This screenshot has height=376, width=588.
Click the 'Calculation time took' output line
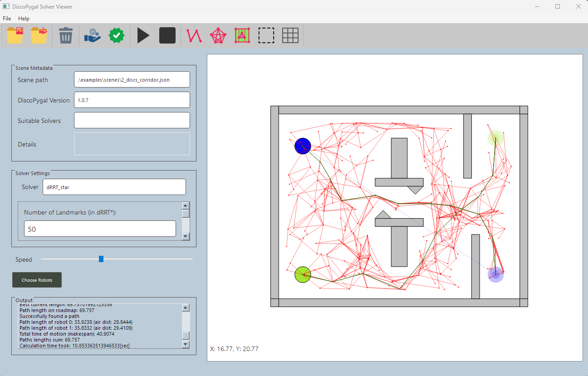click(74, 346)
